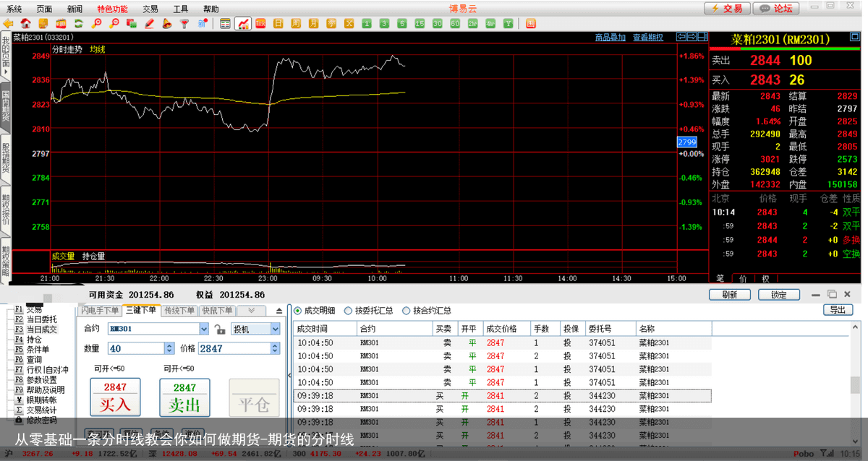Select the weekly (周) period icon
Viewport: 868px width, 461px height.
pyautogui.click(x=296, y=24)
